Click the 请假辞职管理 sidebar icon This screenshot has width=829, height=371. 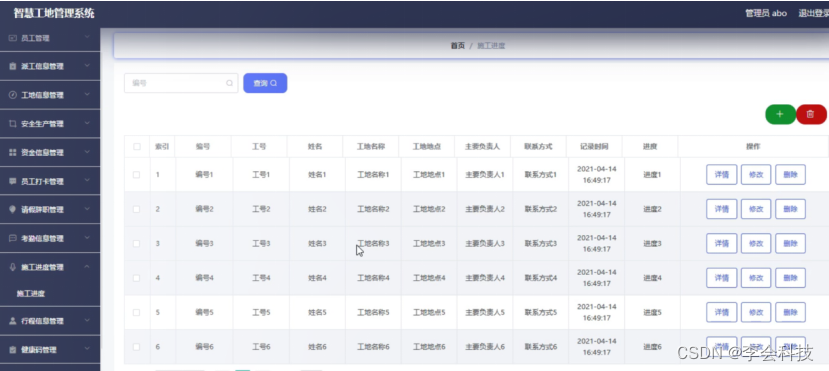coord(13,209)
